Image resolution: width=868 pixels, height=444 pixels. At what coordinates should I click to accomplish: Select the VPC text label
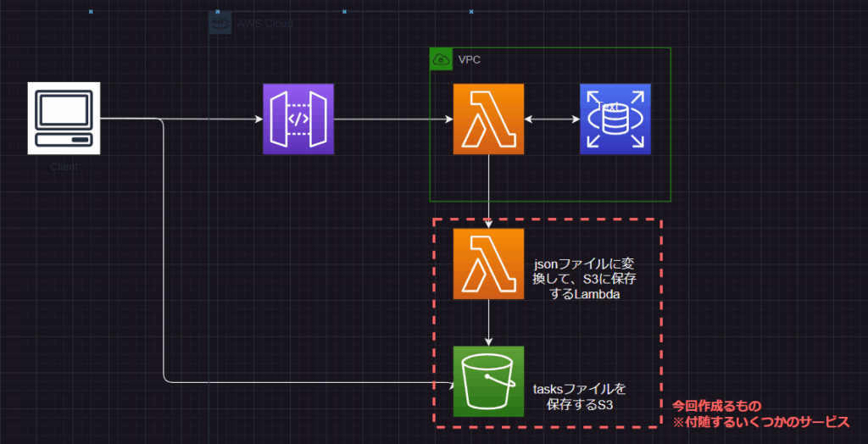469,60
